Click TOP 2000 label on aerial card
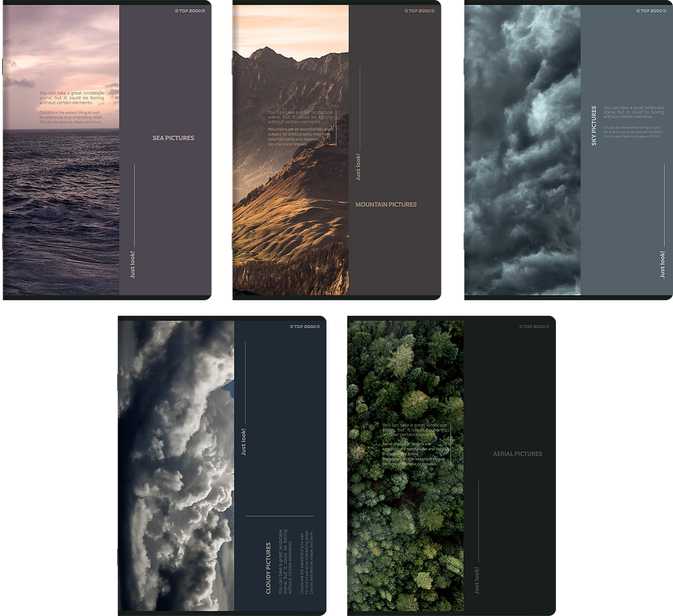 (x=534, y=327)
